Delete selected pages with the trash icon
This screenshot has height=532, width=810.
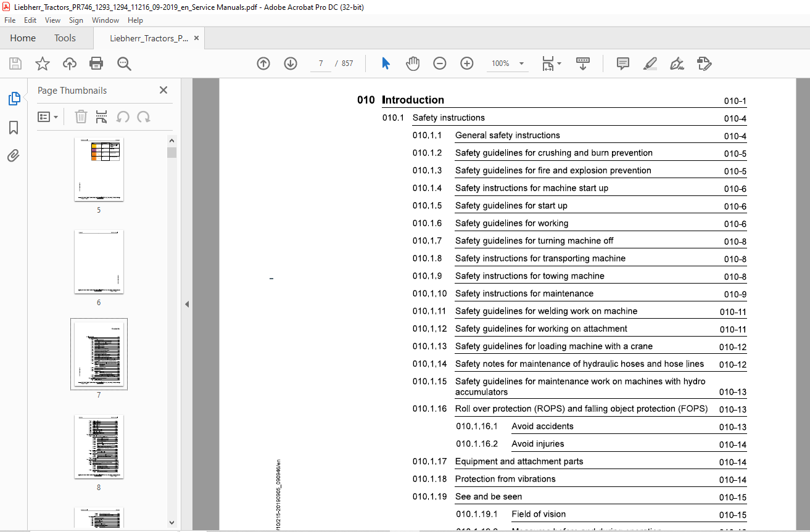coord(81,117)
